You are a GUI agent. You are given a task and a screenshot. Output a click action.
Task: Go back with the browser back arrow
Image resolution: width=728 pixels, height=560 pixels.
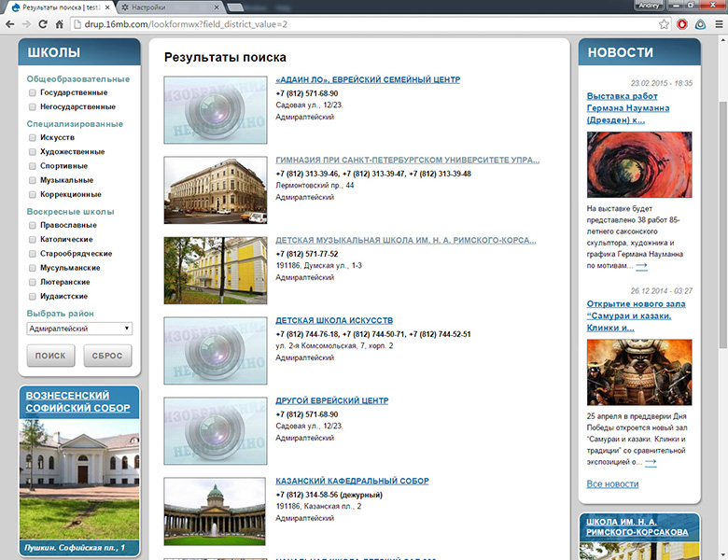click(9, 24)
